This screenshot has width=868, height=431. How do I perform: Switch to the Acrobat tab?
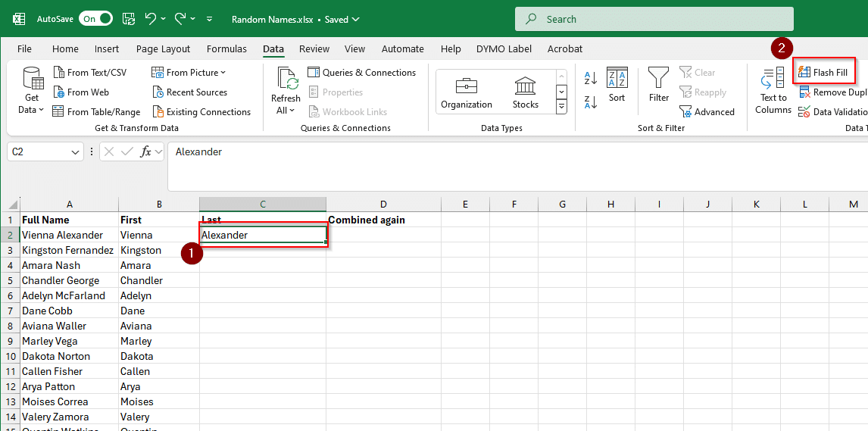pos(565,48)
